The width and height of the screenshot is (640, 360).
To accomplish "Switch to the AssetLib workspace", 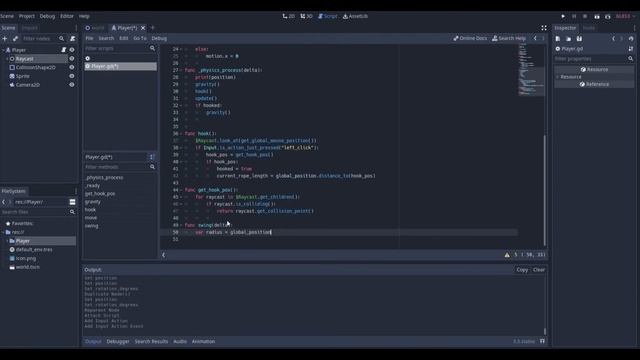I will pos(355,16).
